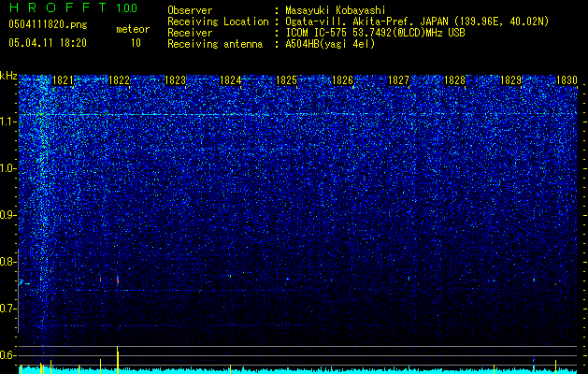This screenshot has height=374, width=588.
Task: Click the observer name Masayuki Kobayashi
Action: 336,10
